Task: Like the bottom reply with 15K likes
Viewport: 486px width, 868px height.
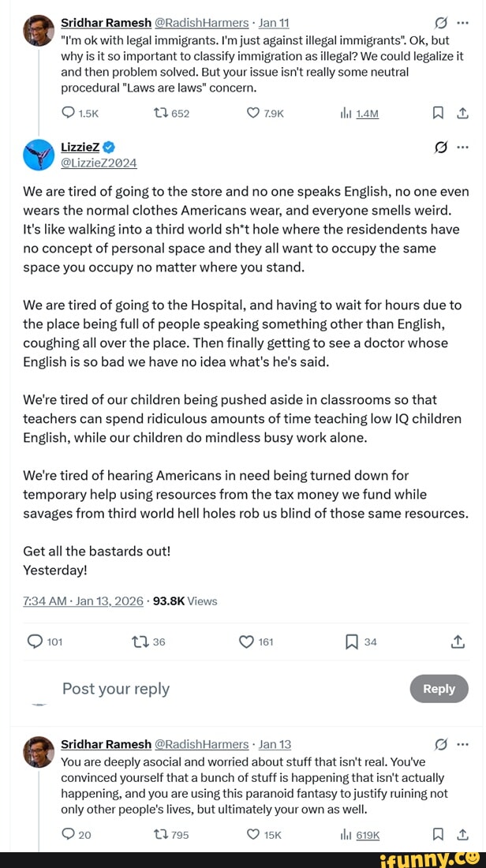Action: [x=253, y=834]
